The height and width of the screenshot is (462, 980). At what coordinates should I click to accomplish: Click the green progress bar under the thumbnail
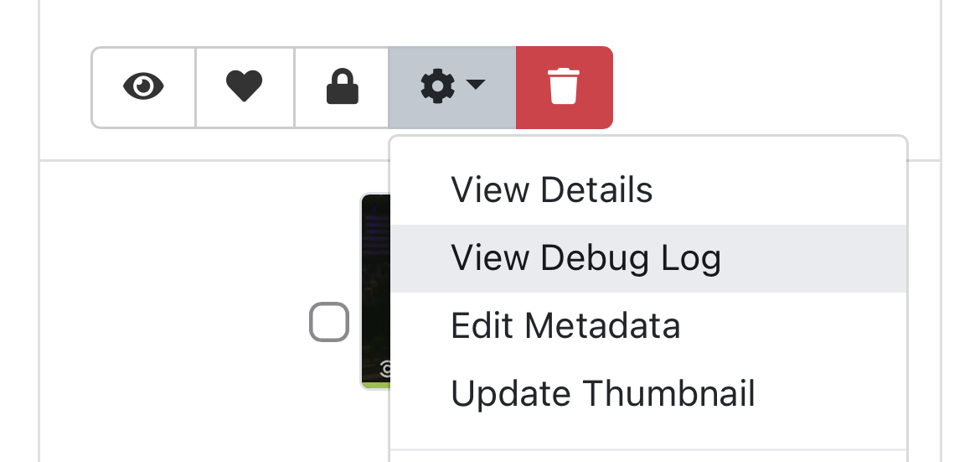(375, 385)
